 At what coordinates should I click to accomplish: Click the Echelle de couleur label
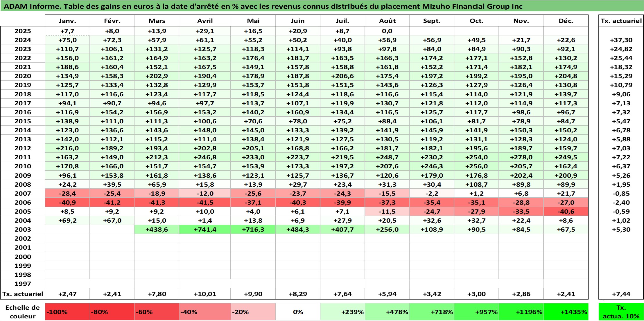point(23,312)
